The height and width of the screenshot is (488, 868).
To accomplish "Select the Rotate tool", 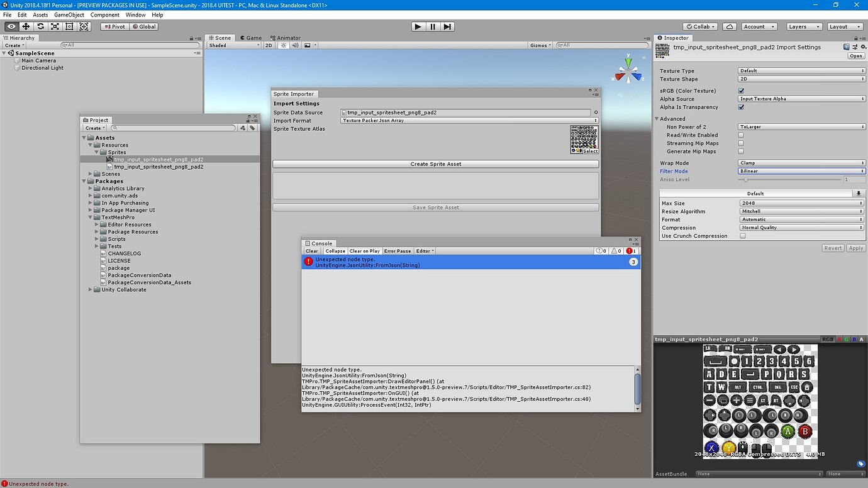I will click(x=40, y=26).
